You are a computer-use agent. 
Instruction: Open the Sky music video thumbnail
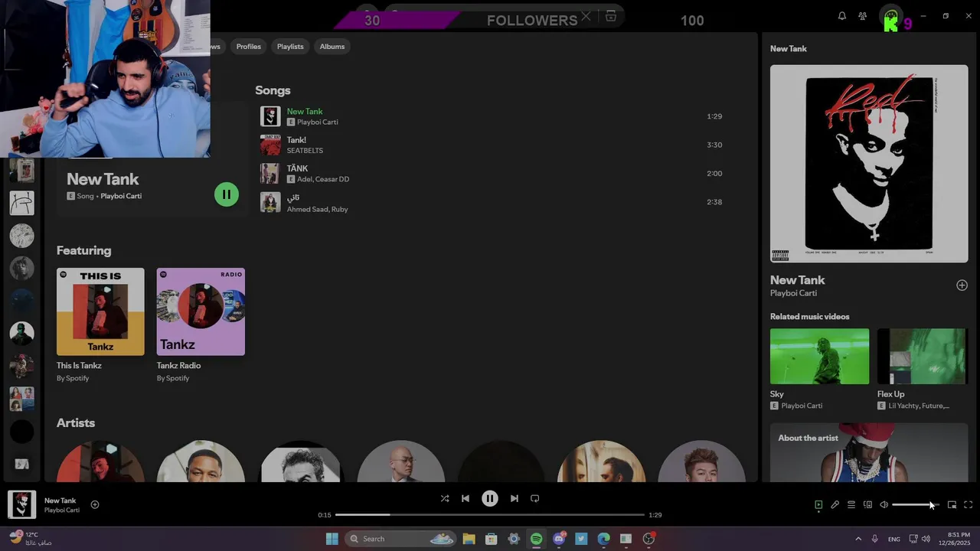pyautogui.click(x=819, y=357)
